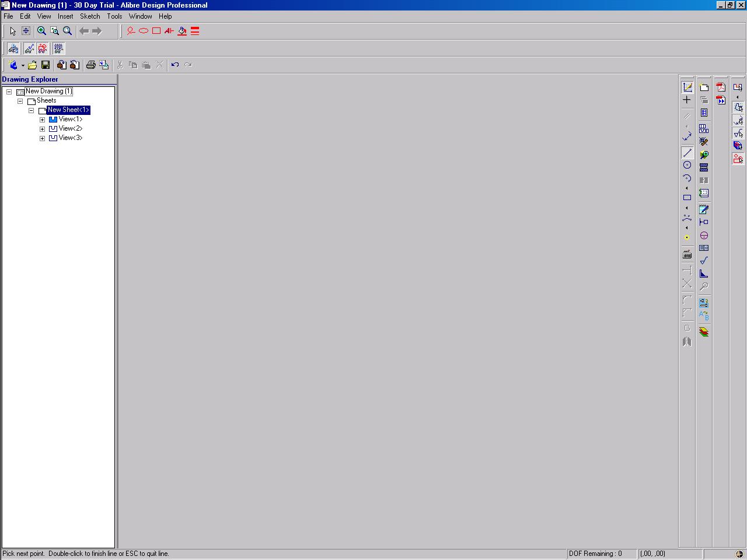
Task: Open the New document dropdown arrow
Action: click(23, 65)
